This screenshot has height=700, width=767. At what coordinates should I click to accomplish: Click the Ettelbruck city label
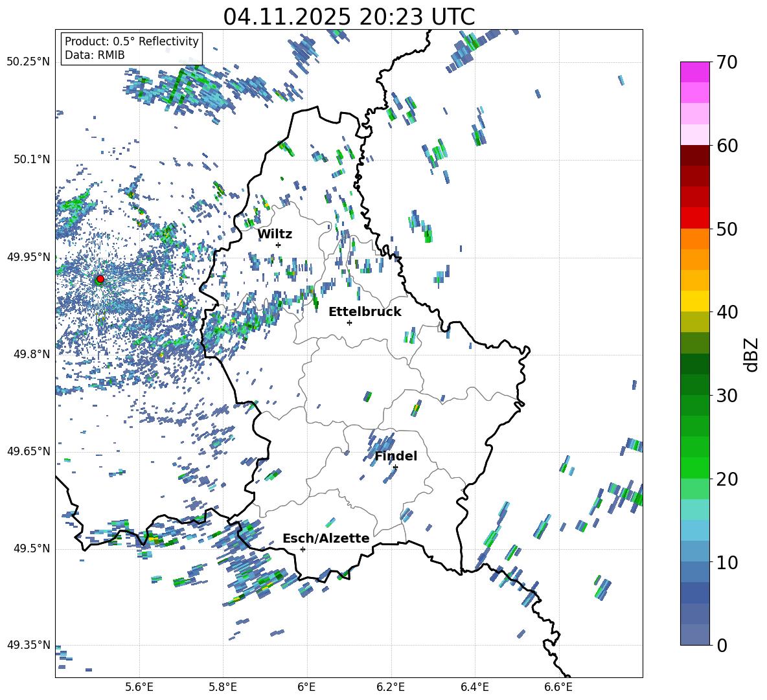(365, 312)
